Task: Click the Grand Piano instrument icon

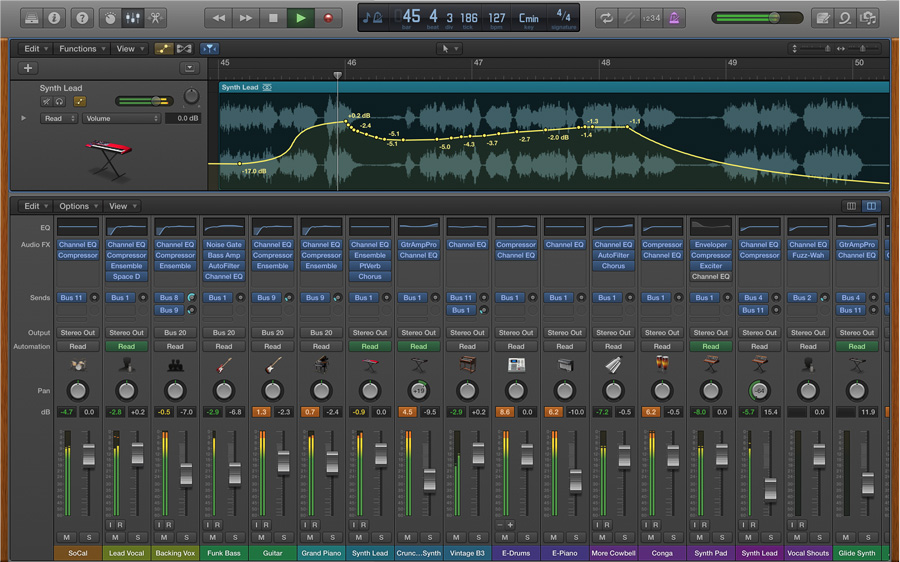Action: coord(321,366)
